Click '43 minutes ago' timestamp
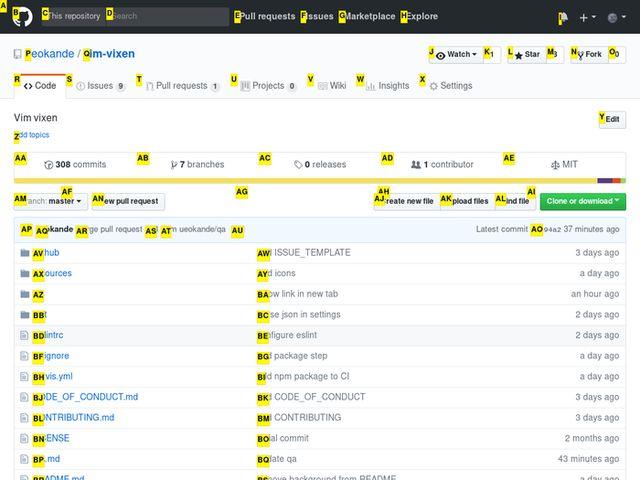The width and height of the screenshot is (640, 480). [589, 459]
